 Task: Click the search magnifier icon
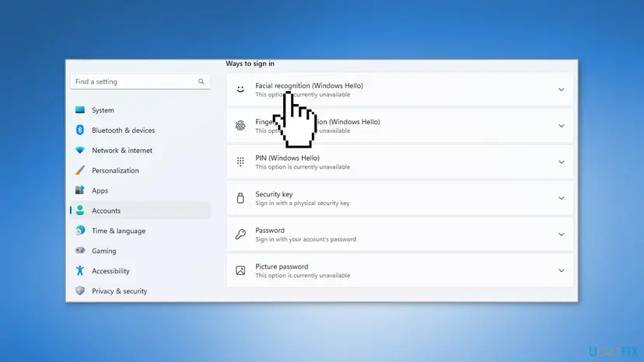pos(201,82)
